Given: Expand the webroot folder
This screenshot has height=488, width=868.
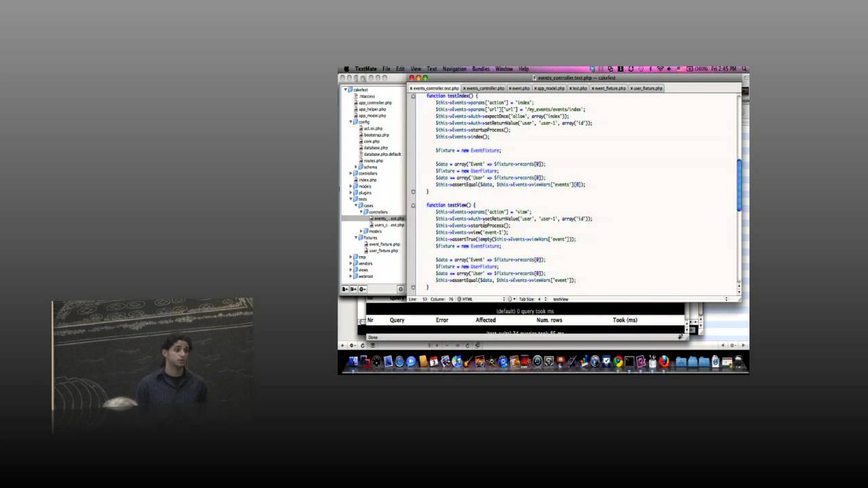Looking at the screenshot, I should pyautogui.click(x=351, y=277).
